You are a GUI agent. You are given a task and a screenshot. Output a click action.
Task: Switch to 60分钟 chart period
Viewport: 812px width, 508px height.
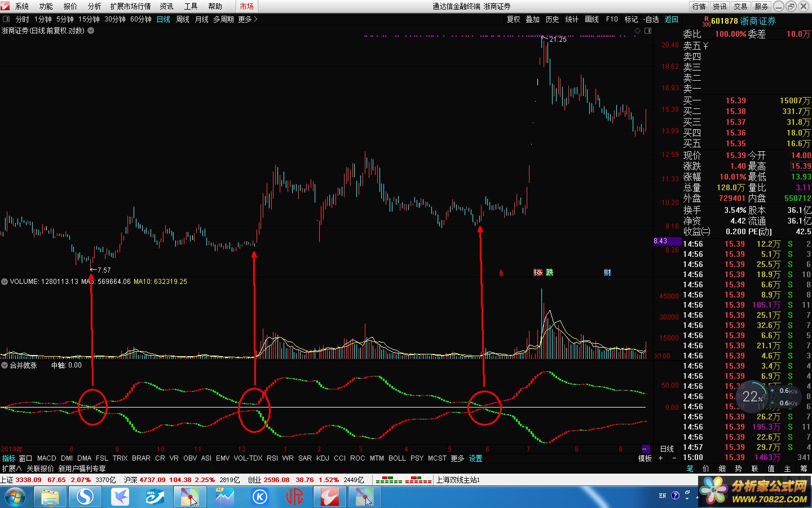coord(141,19)
